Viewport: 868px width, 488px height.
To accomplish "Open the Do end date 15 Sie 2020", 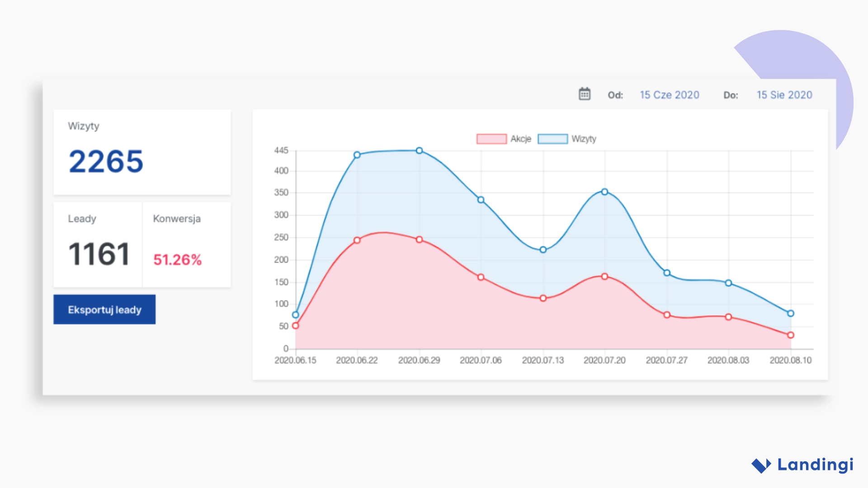I will point(784,95).
